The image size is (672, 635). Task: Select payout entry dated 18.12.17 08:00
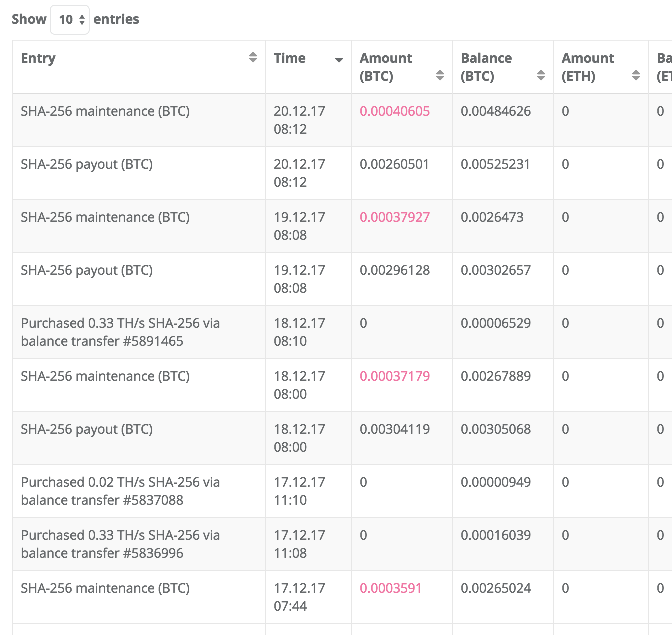[x=87, y=429]
